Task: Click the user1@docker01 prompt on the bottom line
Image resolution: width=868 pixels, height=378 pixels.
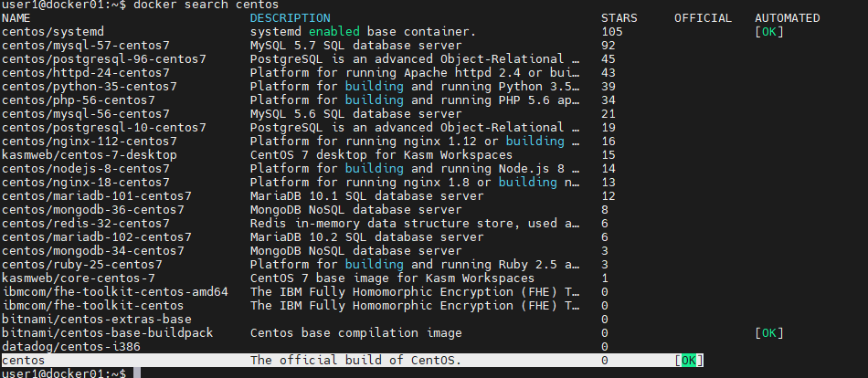Action: click(64, 373)
